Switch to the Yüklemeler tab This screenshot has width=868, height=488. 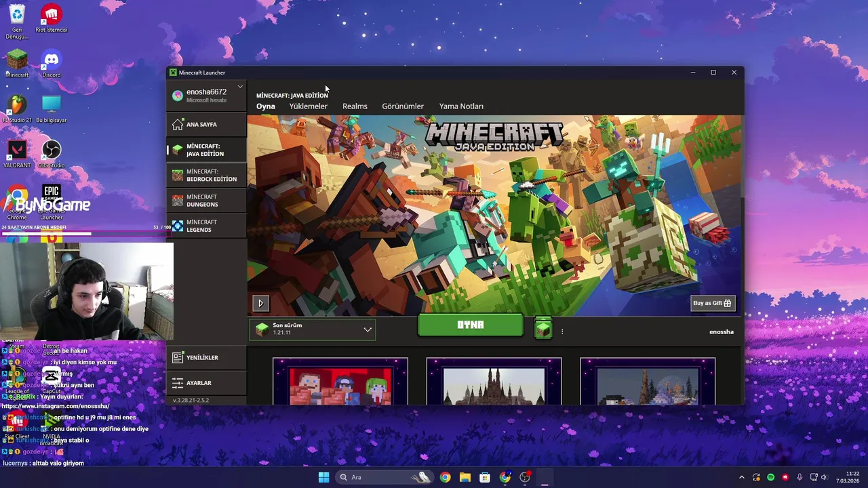click(x=309, y=106)
